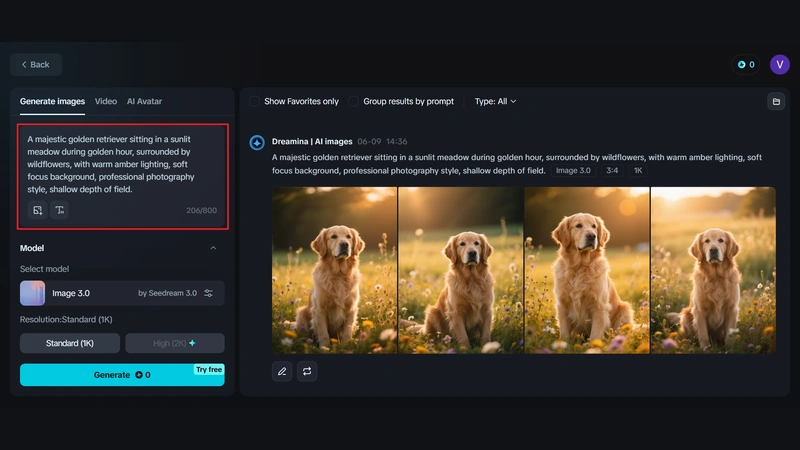The width and height of the screenshot is (800, 450).
Task: Click the Image 3.0 model thumbnail
Action: [x=32, y=293]
